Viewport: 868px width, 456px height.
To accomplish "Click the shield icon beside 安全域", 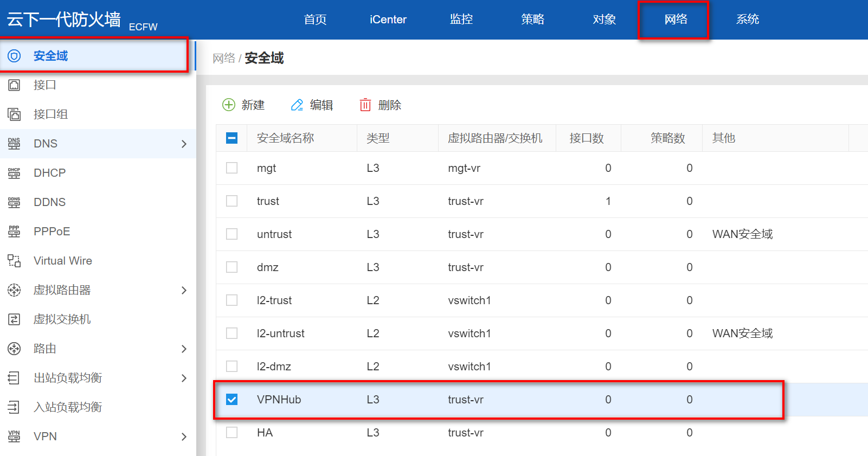I will click(14, 56).
